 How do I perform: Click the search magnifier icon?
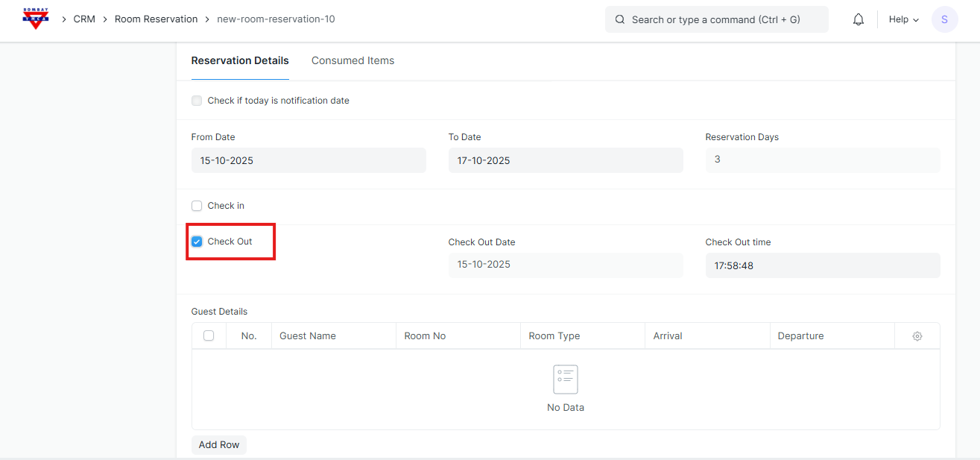coord(620,19)
